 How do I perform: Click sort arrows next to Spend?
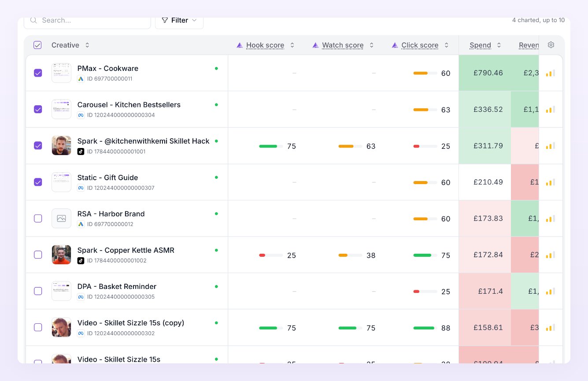[499, 45]
